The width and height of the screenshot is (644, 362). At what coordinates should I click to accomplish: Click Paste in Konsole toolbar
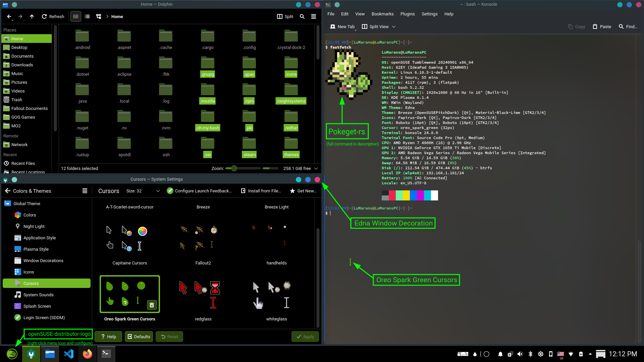click(x=602, y=26)
